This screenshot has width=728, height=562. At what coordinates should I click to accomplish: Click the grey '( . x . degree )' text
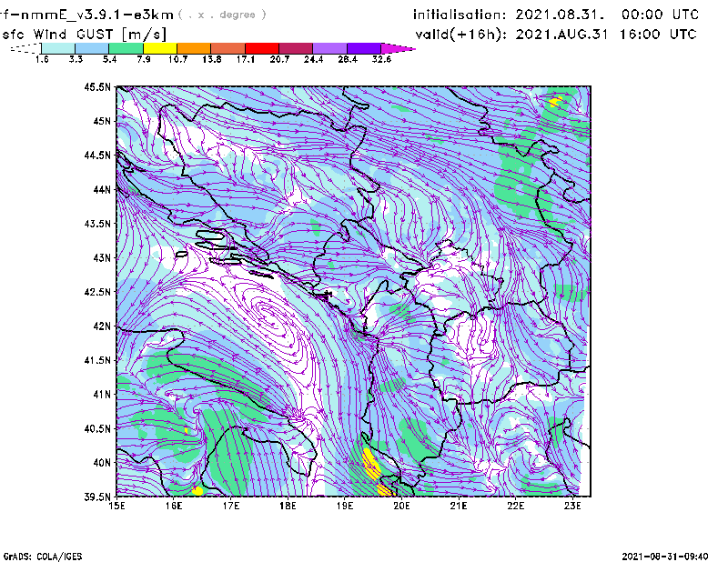click(x=222, y=15)
